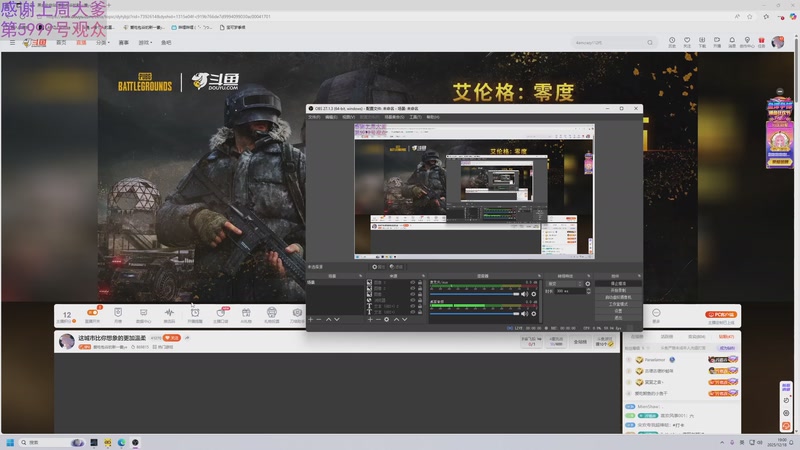Switch to the 钻粉(47) chat tab
The width and height of the screenshot is (800, 450).
coord(726,337)
